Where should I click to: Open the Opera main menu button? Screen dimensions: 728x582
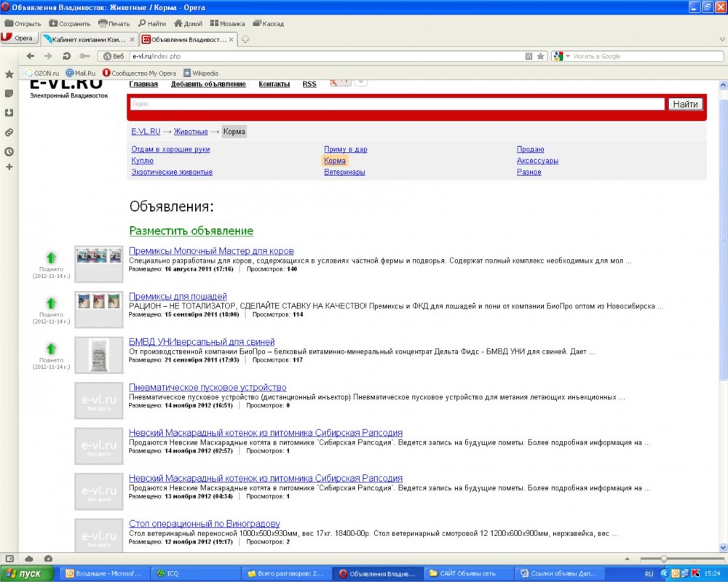point(17,39)
